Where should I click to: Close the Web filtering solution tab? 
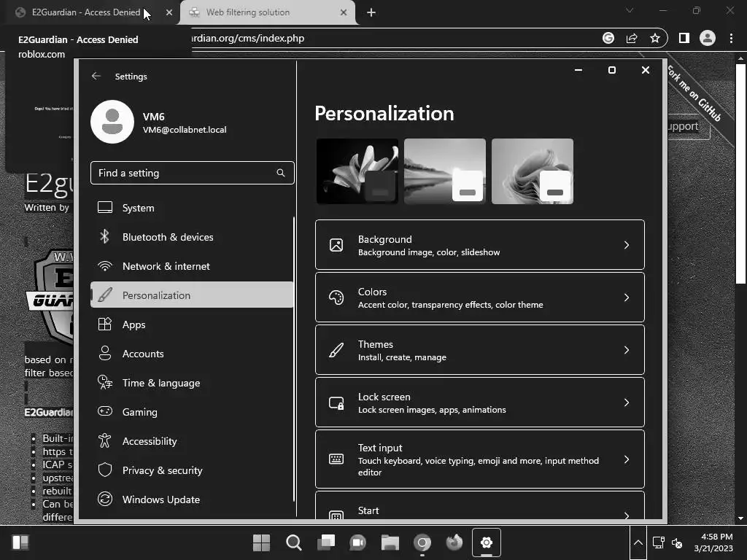(x=344, y=12)
